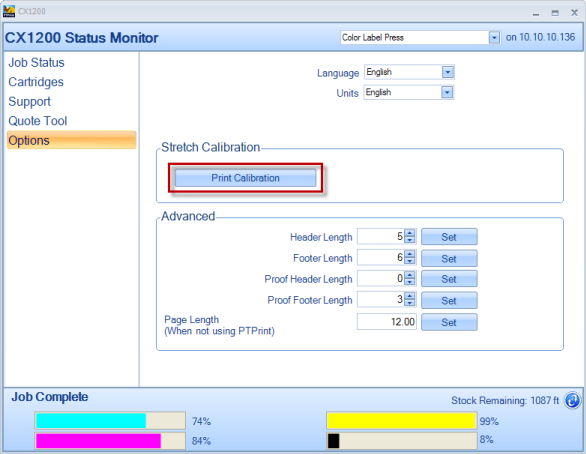Set the Header Length value
The image size is (586, 454).
pos(449,237)
